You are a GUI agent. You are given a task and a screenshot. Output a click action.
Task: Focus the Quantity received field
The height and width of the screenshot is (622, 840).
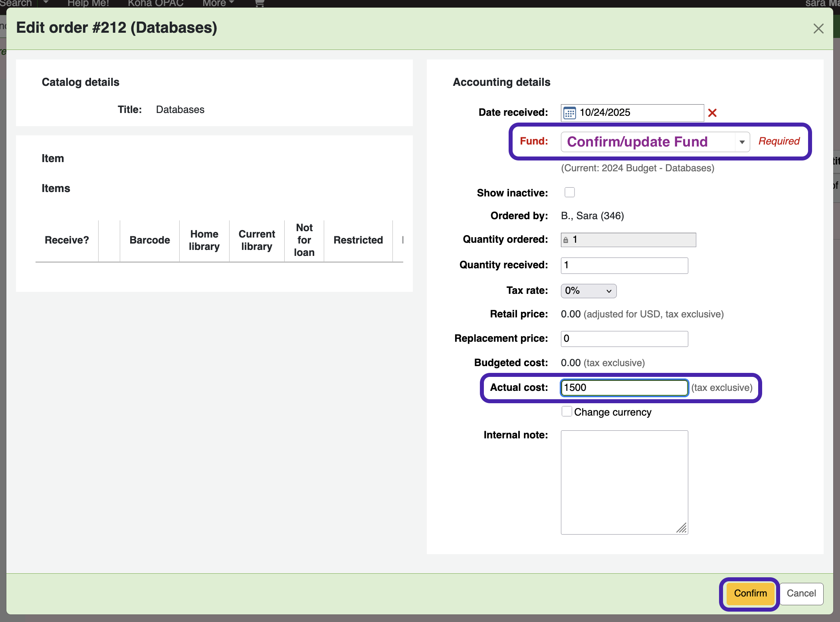coord(624,265)
